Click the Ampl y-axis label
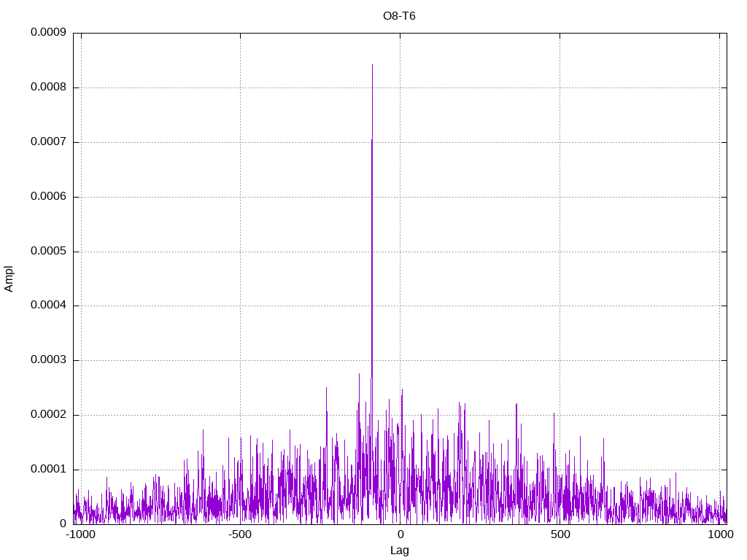Image resolution: width=747 pixels, height=560 pixels. 9,279
